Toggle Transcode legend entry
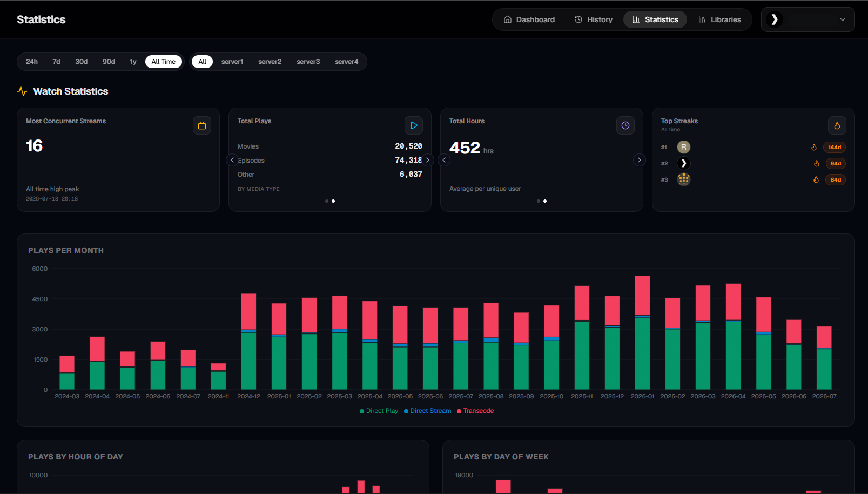This screenshot has height=494, width=868. [x=475, y=411]
